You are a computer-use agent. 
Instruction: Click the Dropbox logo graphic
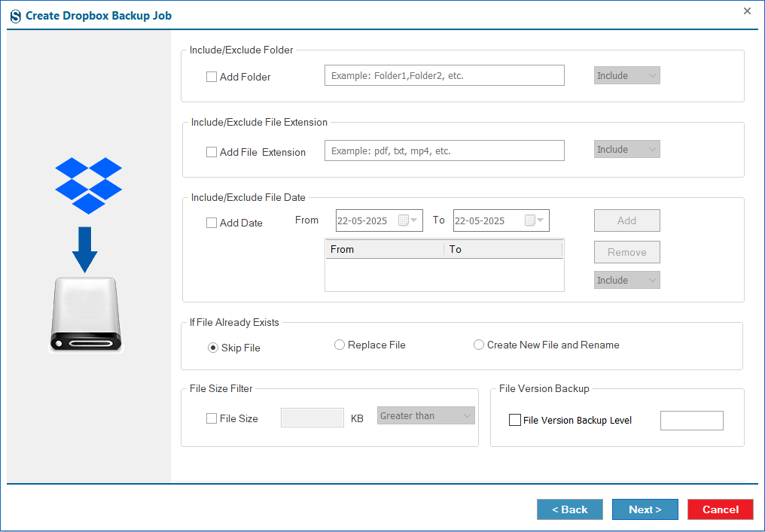[x=88, y=185]
